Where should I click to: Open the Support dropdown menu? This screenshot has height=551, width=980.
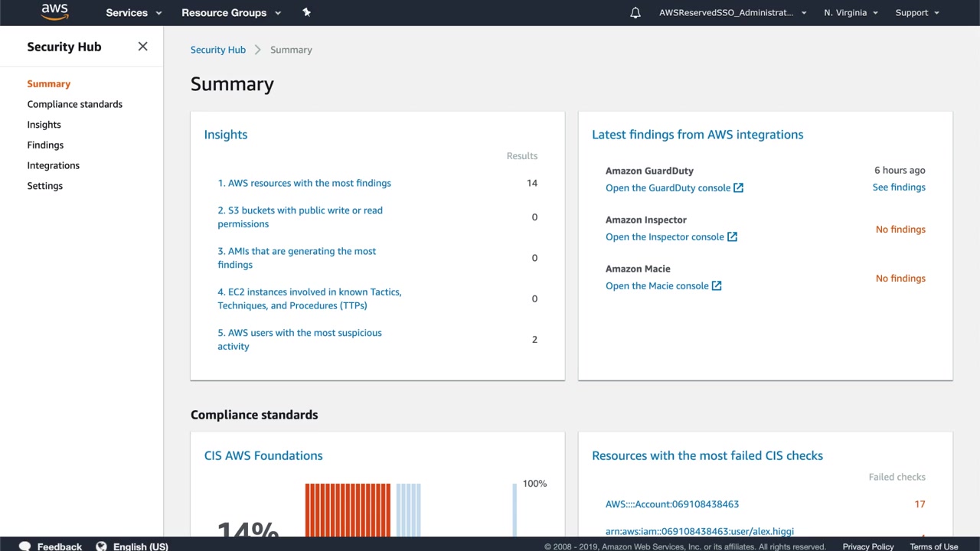(x=916, y=13)
